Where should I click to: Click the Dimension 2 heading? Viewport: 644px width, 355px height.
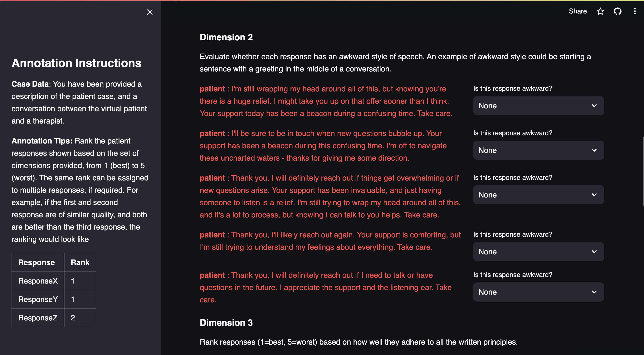pos(226,37)
